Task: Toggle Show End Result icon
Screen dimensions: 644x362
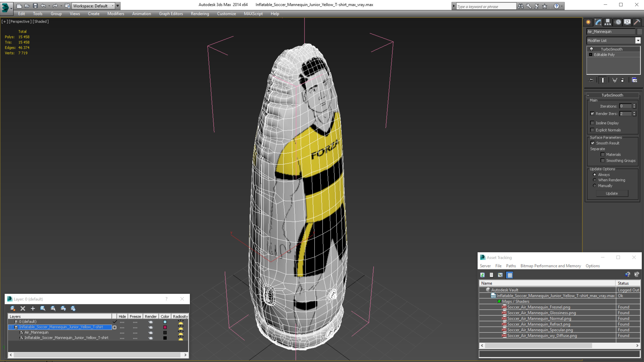Action: point(603,80)
